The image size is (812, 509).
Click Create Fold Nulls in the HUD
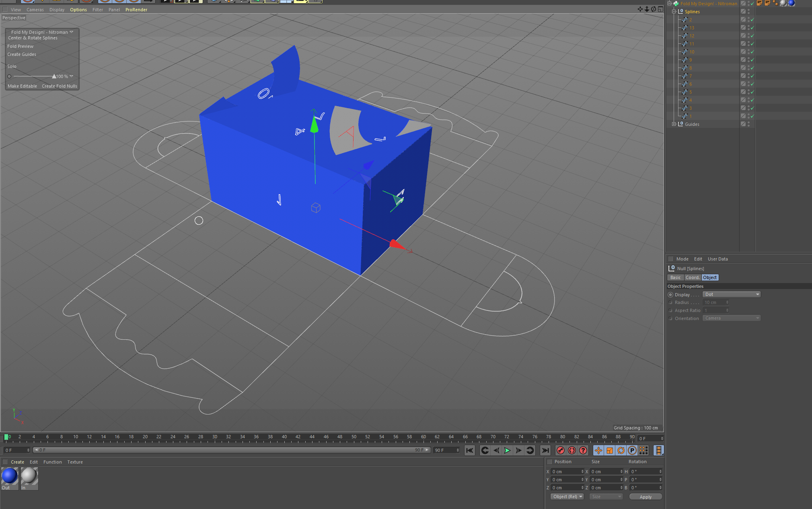pyautogui.click(x=60, y=86)
